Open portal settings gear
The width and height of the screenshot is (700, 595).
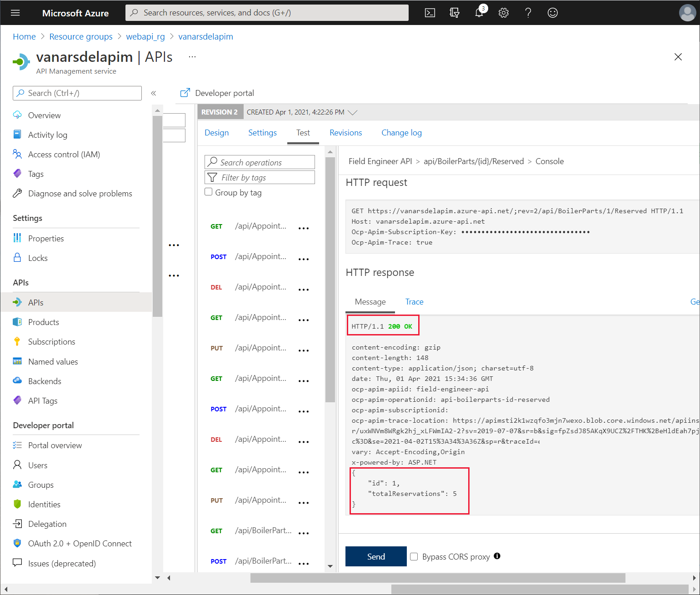click(x=504, y=13)
